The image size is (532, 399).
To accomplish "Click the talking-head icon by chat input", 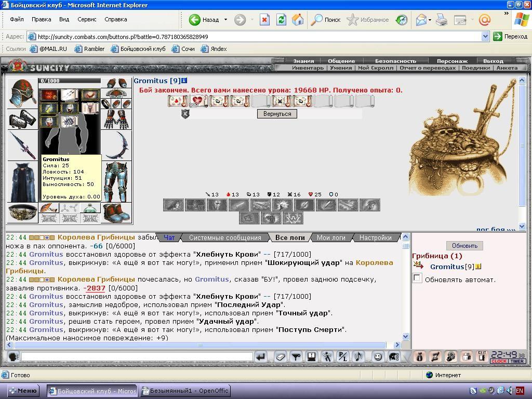I will pos(13,357).
